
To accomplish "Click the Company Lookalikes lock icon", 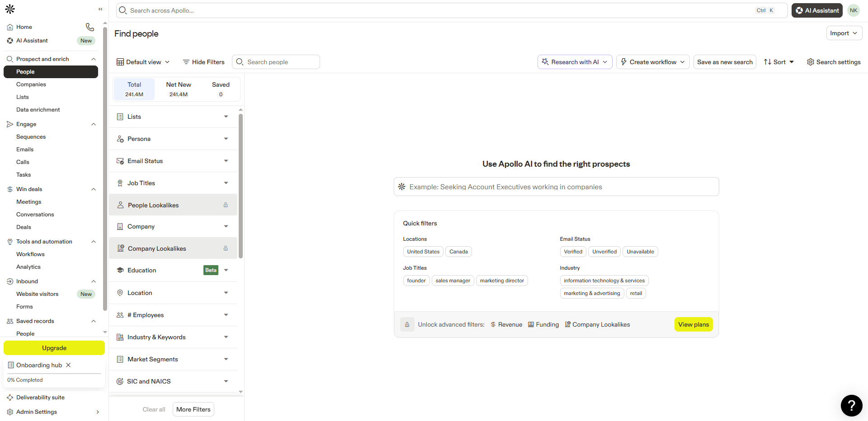I will pos(226,248).
